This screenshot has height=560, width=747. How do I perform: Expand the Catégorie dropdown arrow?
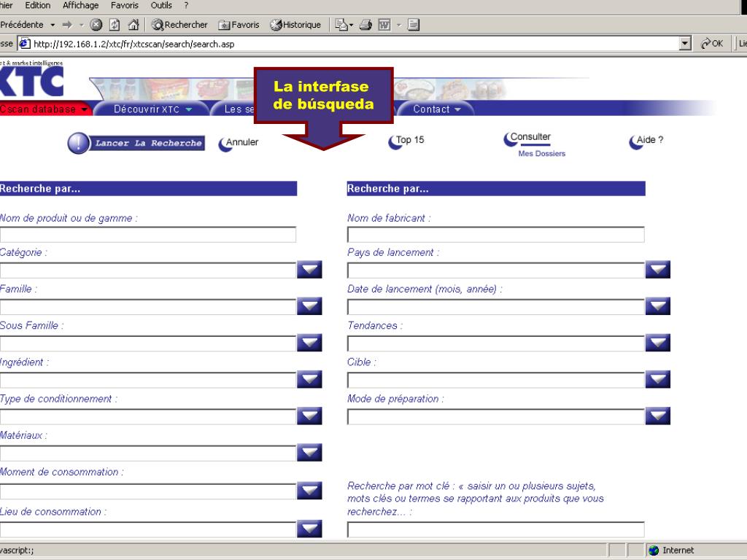point(309,271)
